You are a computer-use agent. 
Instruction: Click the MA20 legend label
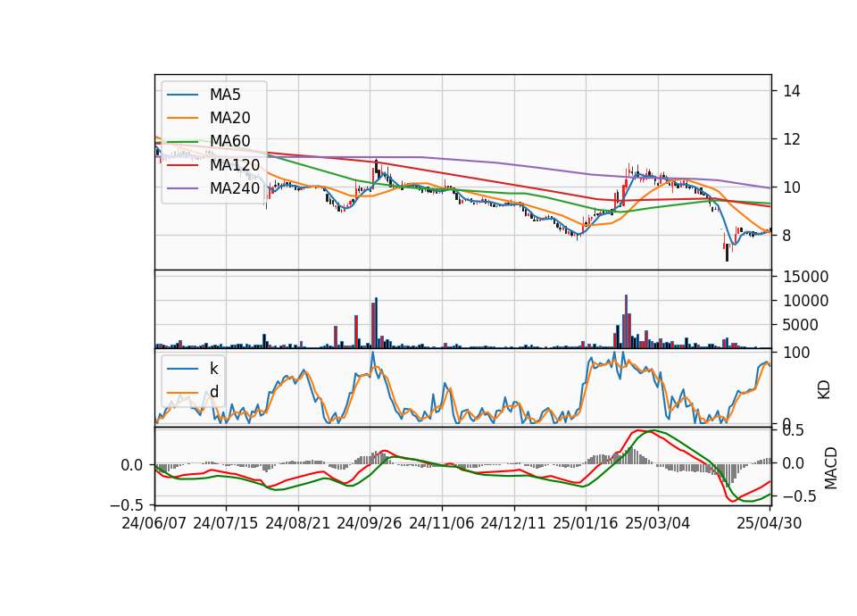230,118
